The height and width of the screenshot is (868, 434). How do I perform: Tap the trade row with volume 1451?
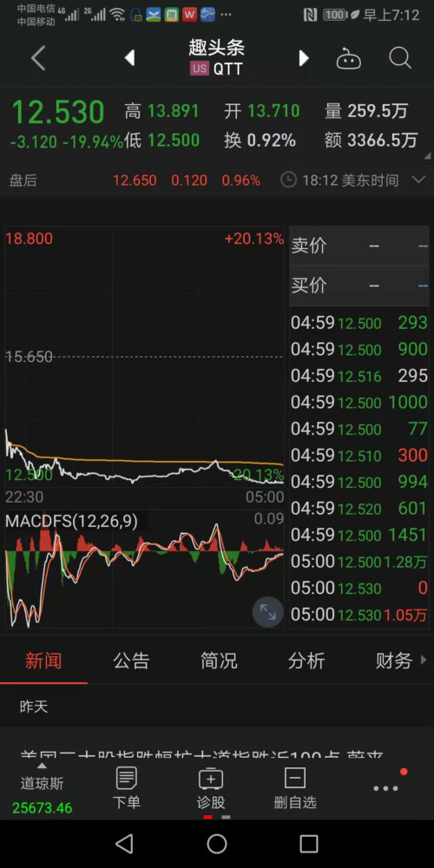[x=359, y=535]
